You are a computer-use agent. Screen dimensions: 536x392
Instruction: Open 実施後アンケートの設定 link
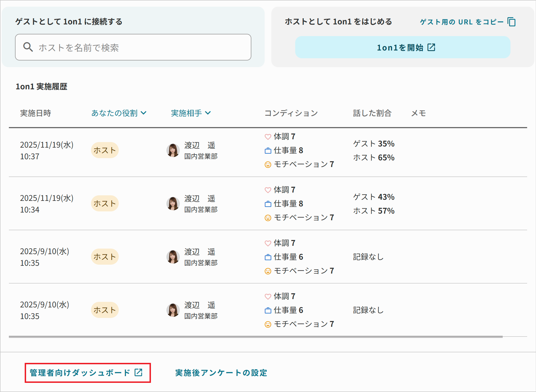(221, 373)
